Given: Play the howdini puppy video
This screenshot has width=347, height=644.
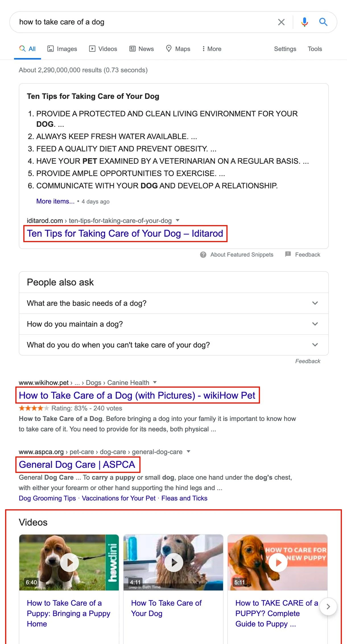Looking at the screenshot, I should (69, 562).
